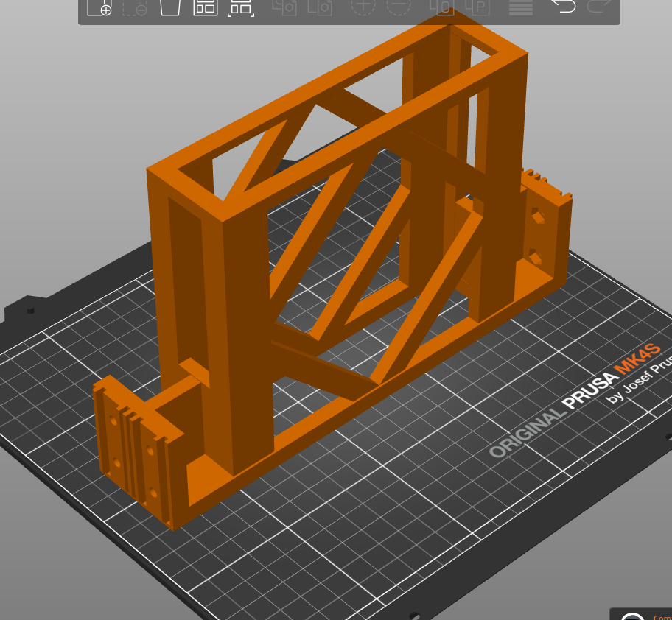Open the notification panel in bottom corner
Screen dimensions: 672x620
(641, 614)
